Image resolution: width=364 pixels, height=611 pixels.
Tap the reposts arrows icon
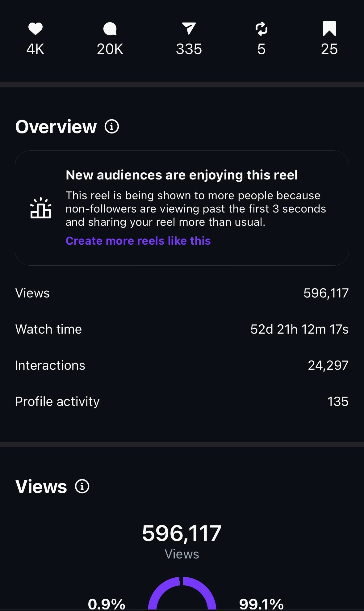tap(261, 29)
